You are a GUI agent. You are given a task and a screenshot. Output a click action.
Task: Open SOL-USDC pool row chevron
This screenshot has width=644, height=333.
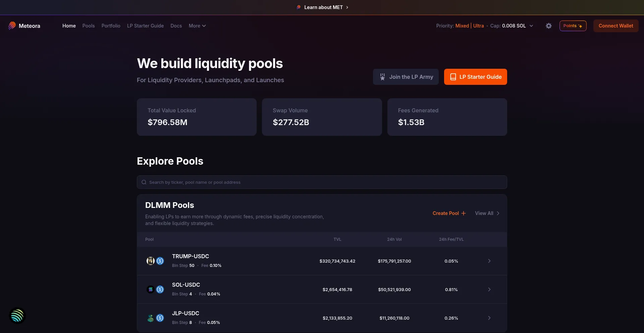[489, 289]
